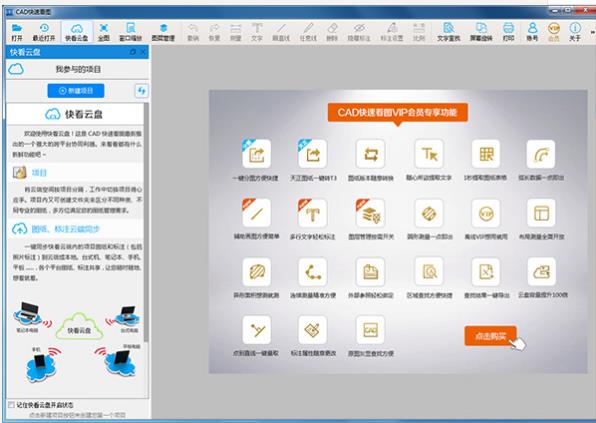Launch 文字查找 text search tool
Viewport: 596px width, 423px height.
coord(449,32)
